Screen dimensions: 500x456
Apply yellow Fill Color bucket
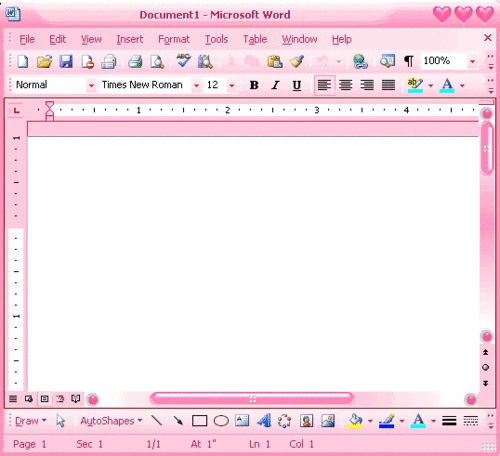[x=355, y=421]
